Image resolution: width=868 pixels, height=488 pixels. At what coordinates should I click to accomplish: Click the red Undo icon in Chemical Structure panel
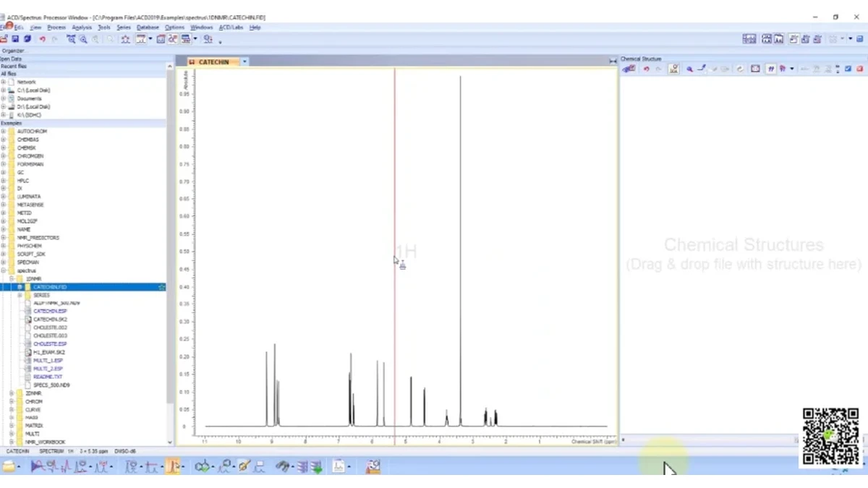(647, 69)
